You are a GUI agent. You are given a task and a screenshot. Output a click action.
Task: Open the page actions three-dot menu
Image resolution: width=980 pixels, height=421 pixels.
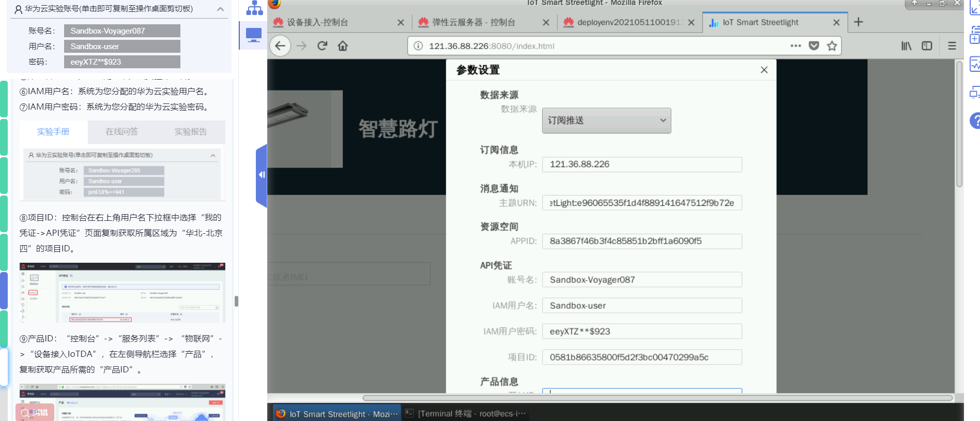[795, 46]
